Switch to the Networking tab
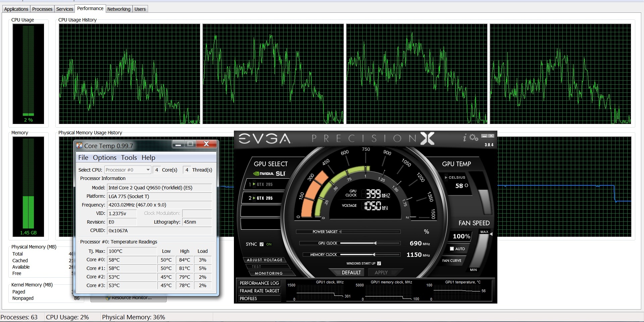This screenshot has height=322, width=644. (x=118, y=9)
